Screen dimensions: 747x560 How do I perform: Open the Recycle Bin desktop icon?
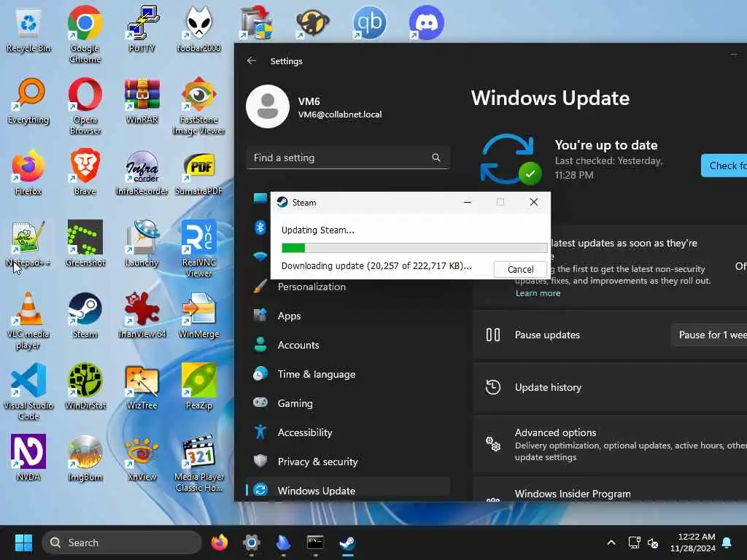pos(28,29)
